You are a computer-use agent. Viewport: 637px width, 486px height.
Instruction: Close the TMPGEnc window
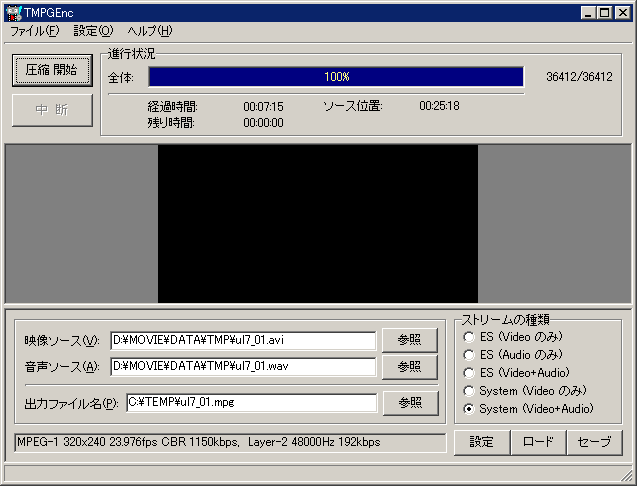(x=622, y=13)
